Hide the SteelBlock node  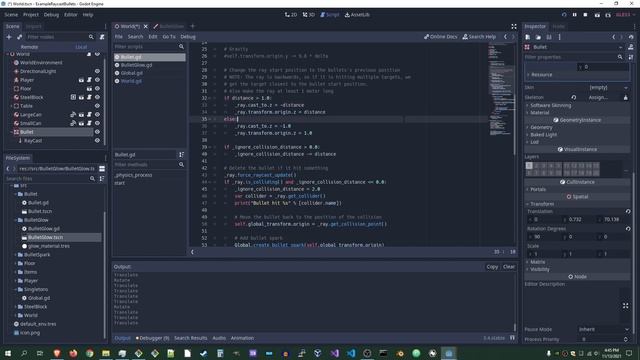click(x=97, y=97)
